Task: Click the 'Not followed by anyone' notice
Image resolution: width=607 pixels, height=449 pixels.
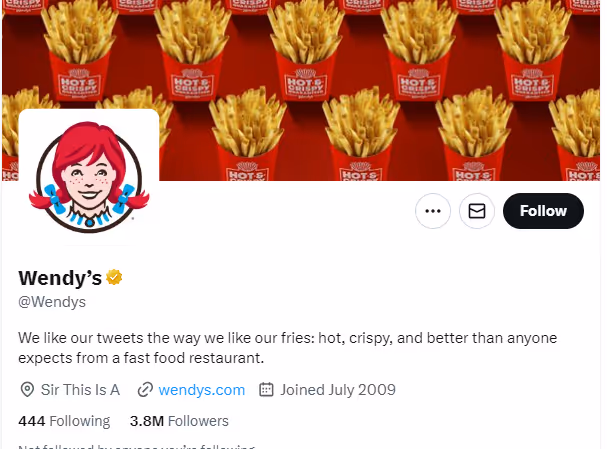Action: [137, 446]
